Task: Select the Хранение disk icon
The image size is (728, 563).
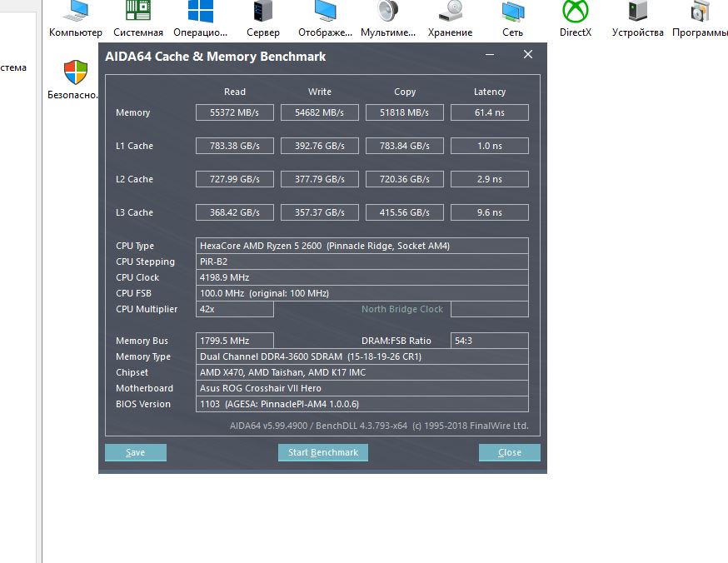Action: tap(451, 11)
